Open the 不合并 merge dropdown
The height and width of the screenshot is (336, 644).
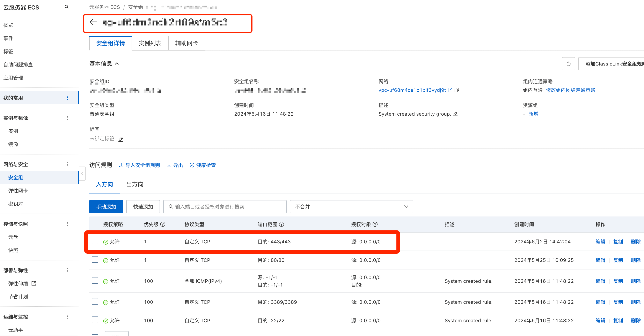pyautogui.click(x=351, y=206)
